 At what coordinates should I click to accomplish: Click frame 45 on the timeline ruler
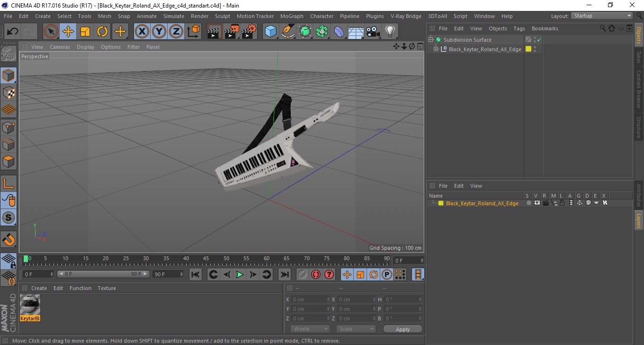click(x=206, y=259)
